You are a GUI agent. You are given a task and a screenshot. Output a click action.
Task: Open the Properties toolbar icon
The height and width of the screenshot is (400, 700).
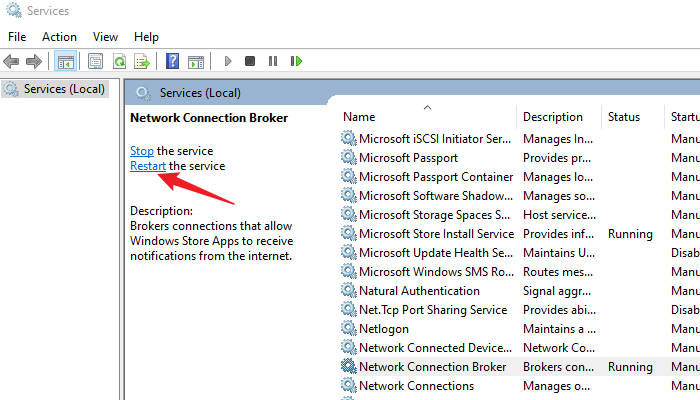point(95,61)
